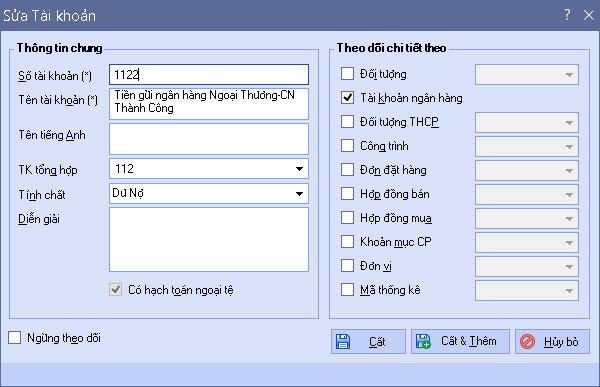Enable the Đối tượng checkbox
The image size is (600, 387).
click(347, 73)
